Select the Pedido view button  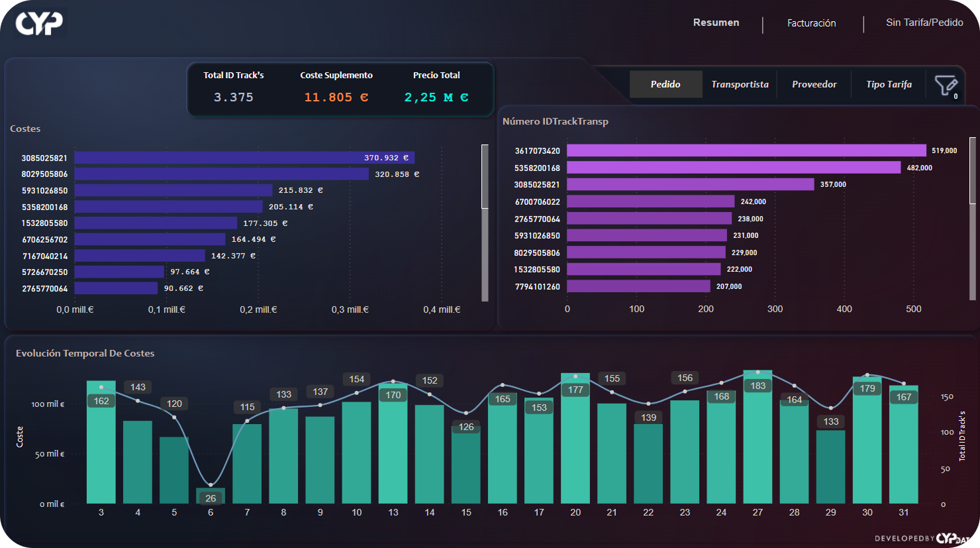click(x=665, y=84)
